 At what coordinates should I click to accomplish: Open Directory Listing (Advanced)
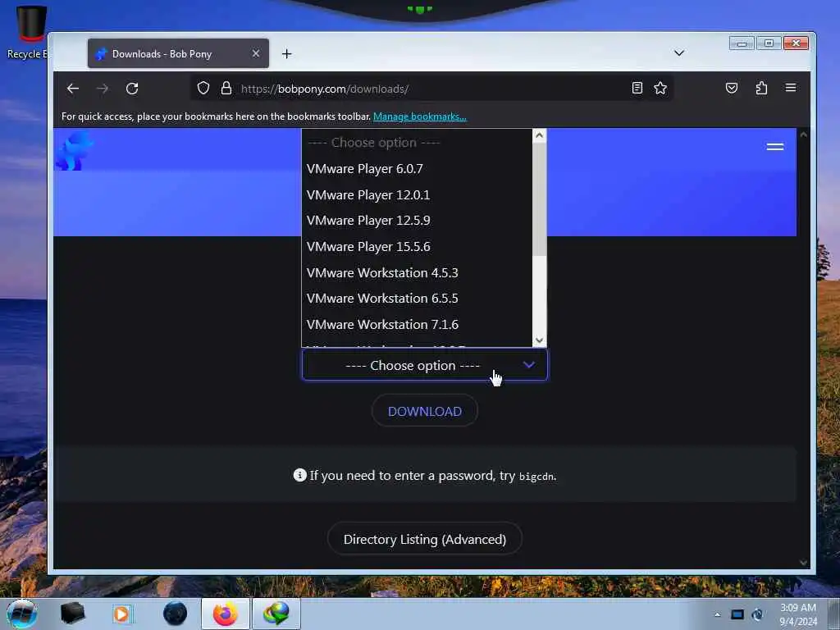[x=425, y=539]
